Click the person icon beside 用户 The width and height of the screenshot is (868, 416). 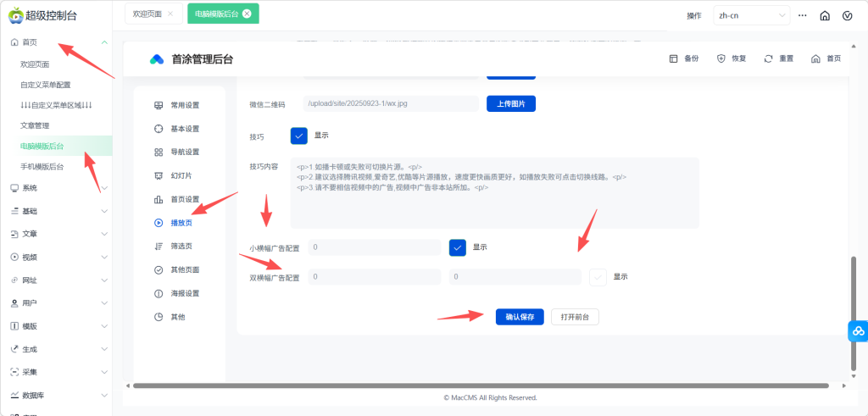point(15,303)
